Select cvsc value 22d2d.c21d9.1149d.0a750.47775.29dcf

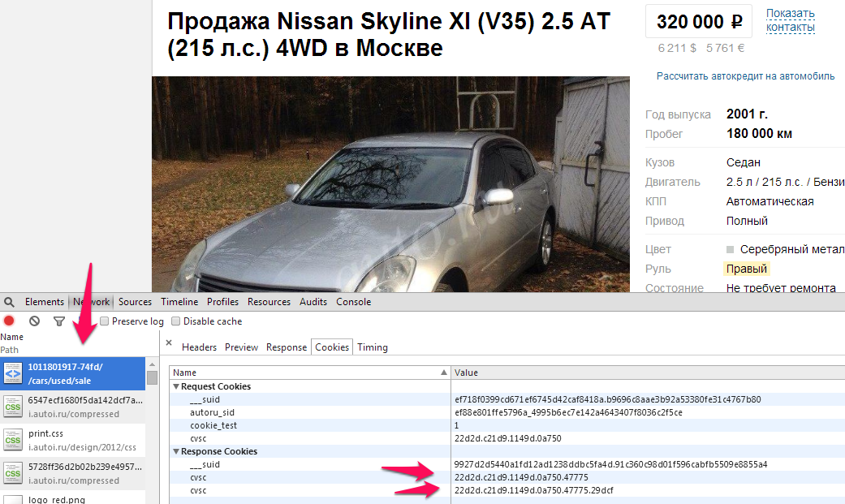[534, 490]
